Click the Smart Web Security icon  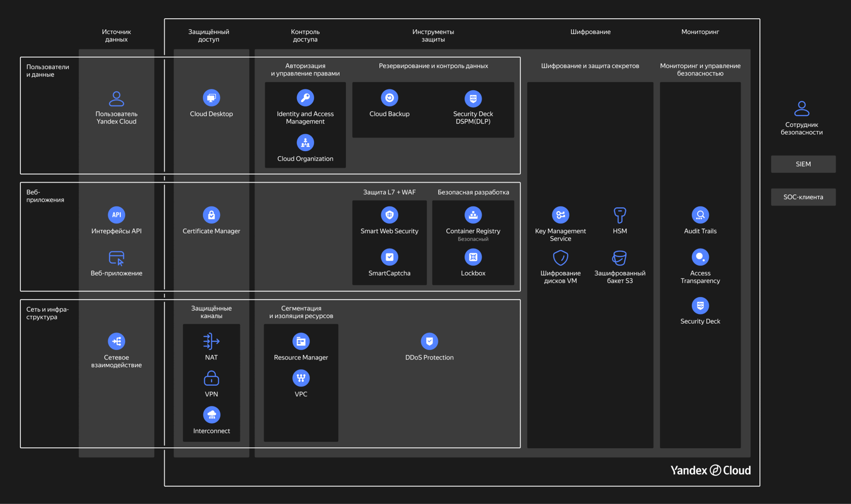point(389,215)
